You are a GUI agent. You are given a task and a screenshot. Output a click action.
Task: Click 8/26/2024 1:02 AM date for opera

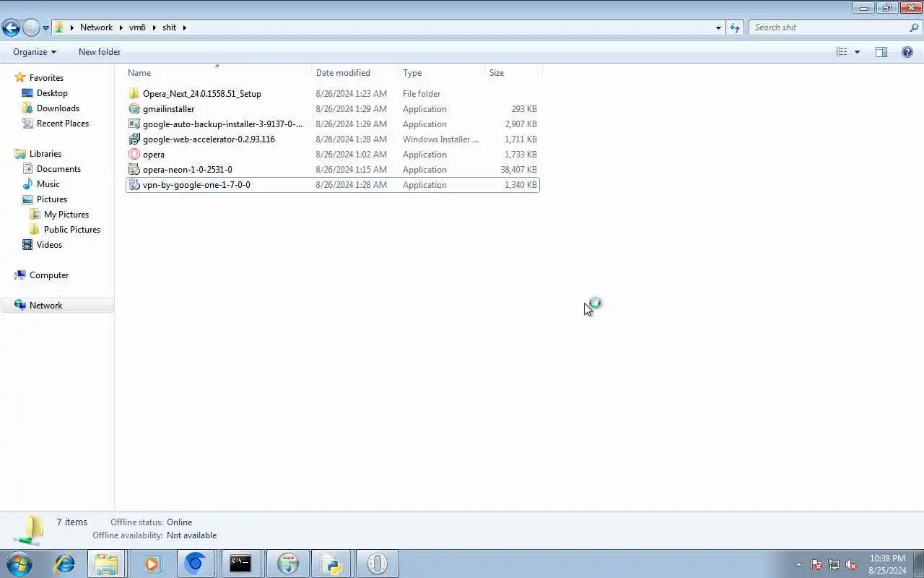[351, 155]
